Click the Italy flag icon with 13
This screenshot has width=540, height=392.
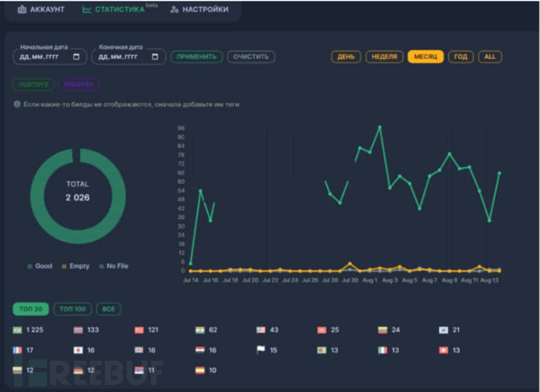(383, 350)
